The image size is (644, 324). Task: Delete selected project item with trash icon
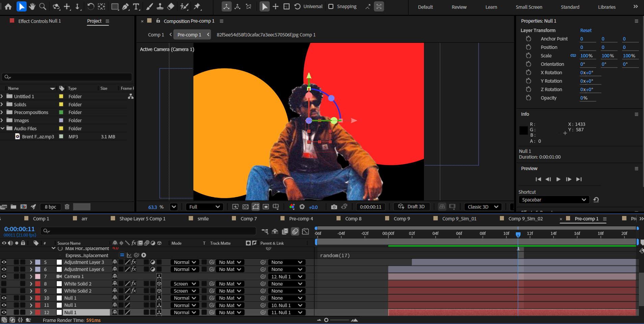67,207
